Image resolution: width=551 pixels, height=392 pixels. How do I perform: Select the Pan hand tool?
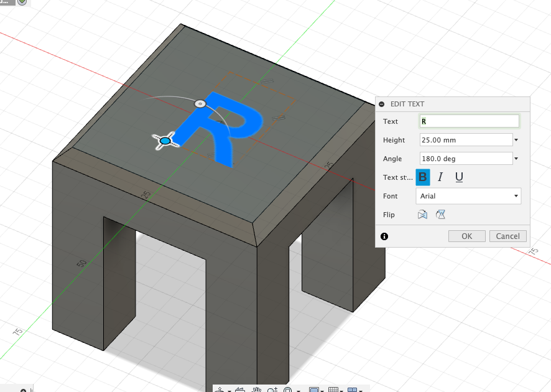(256, 390)
